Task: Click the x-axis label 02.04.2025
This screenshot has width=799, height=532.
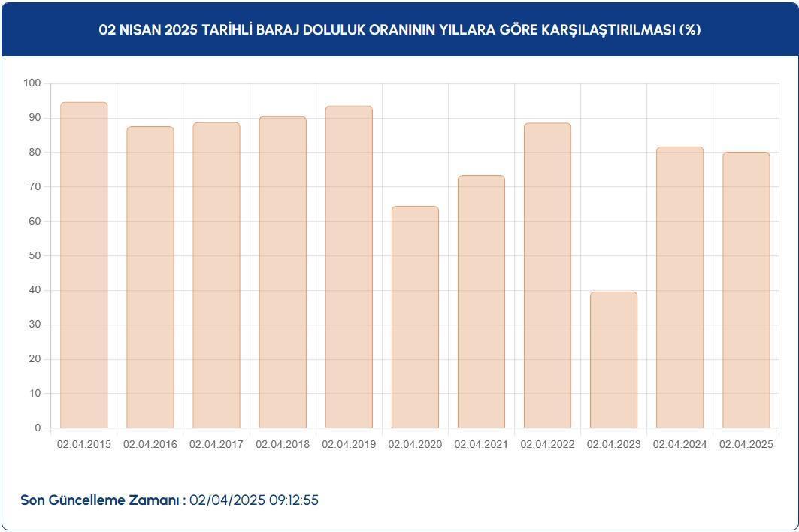Action: pyautogui.click(x=746, y=444)
